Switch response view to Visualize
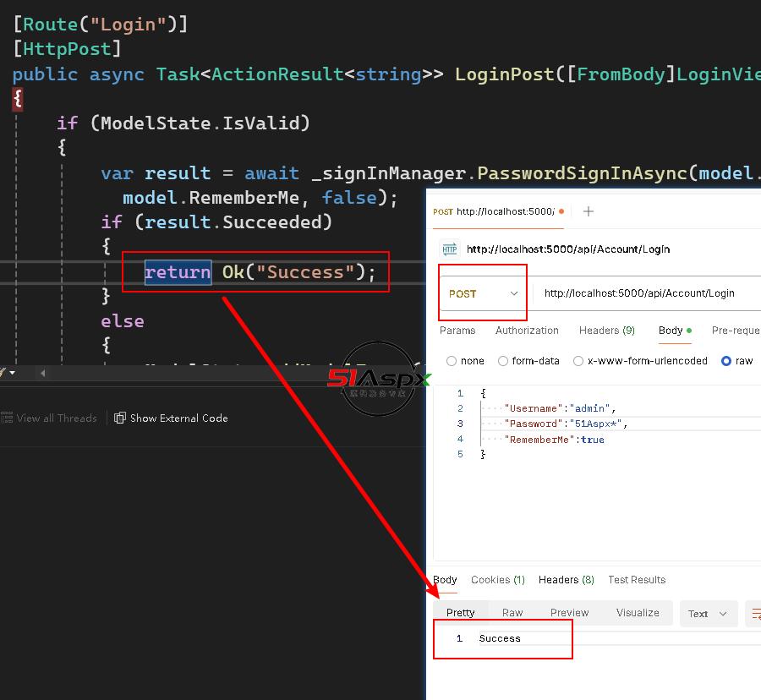 click(x=638, y=613)
